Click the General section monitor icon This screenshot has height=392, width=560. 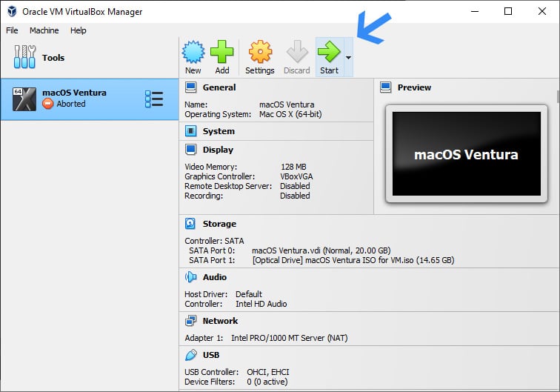(190, 87)
